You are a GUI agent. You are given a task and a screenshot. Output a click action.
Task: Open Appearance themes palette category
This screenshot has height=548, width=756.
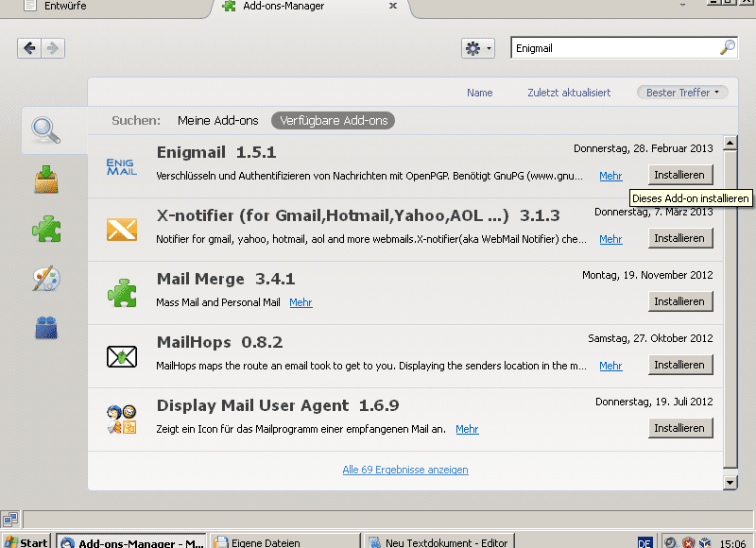pyautogui.click(x=45, y=278)
